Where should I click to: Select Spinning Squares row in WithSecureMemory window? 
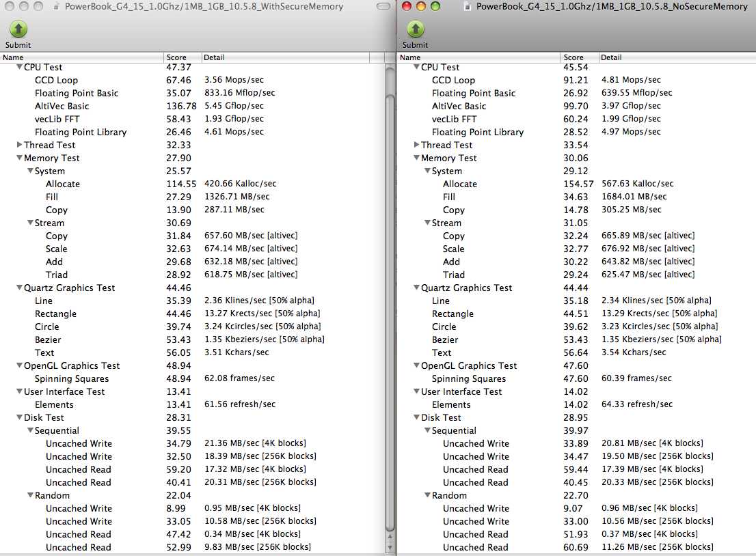[192, 378]
